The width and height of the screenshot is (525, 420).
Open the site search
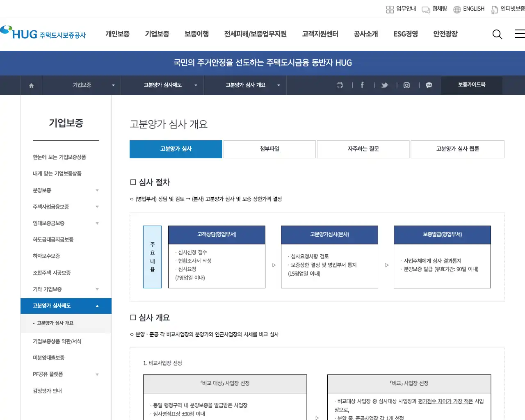[x=497, y=34]
